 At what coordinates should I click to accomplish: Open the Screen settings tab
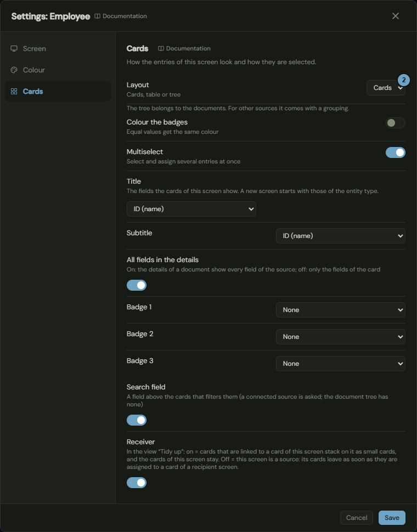[58, 48]
